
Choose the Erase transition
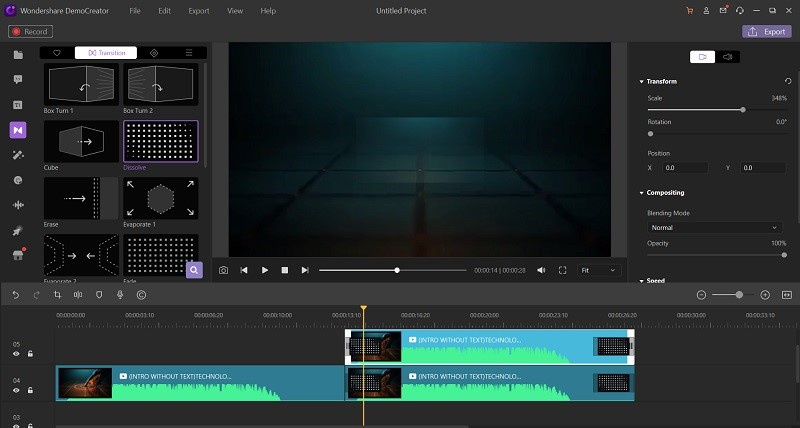coord(81,198)
